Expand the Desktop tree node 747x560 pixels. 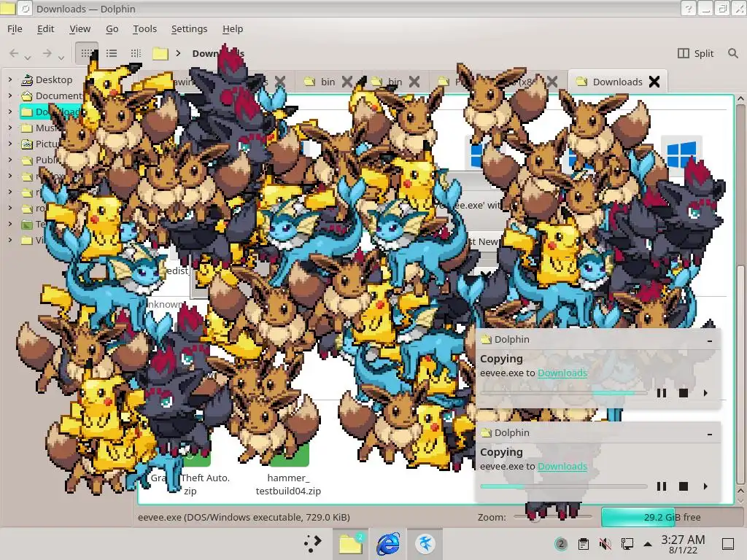(10, 79)
